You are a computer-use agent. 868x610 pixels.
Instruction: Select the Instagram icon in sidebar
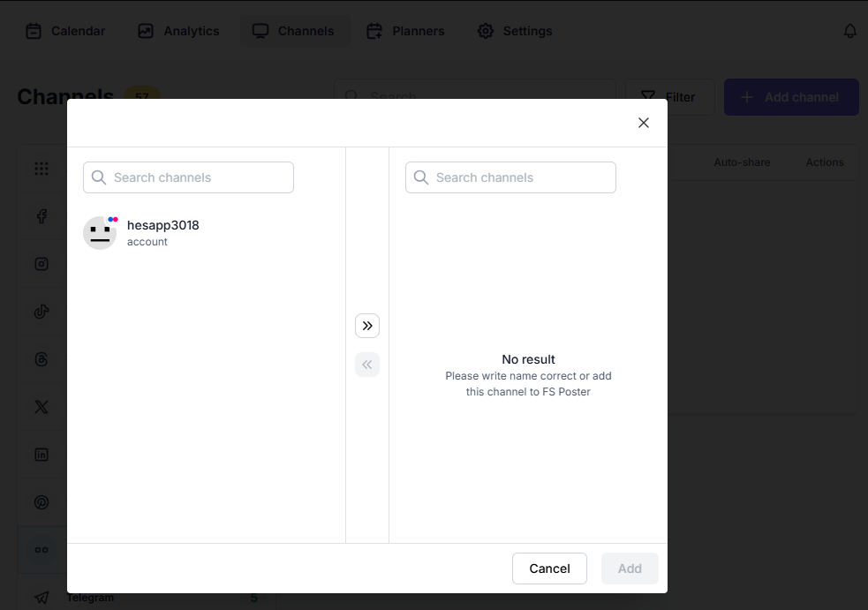coord(42,264)
